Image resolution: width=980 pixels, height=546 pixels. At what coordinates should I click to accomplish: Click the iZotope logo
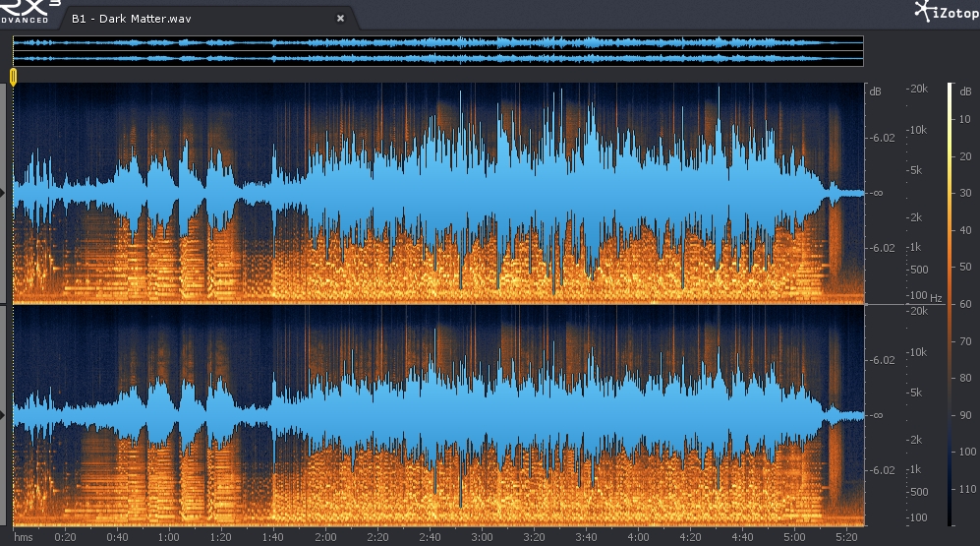pos(946,12)
